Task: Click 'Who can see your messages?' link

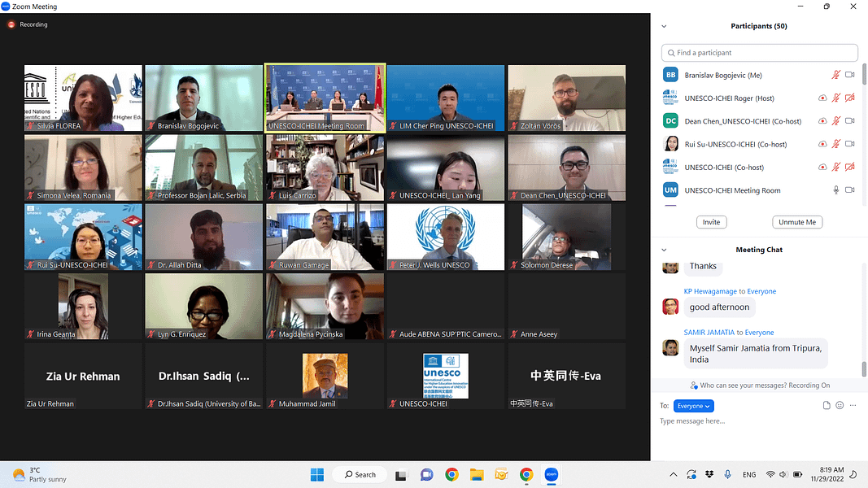Action: 760,386
